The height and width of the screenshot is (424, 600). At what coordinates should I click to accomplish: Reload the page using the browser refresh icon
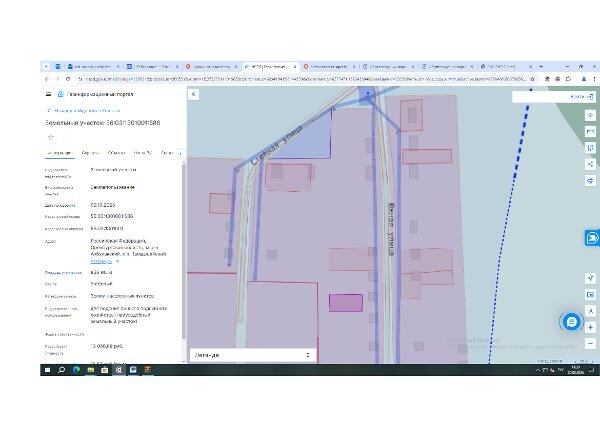click(68, 79)
